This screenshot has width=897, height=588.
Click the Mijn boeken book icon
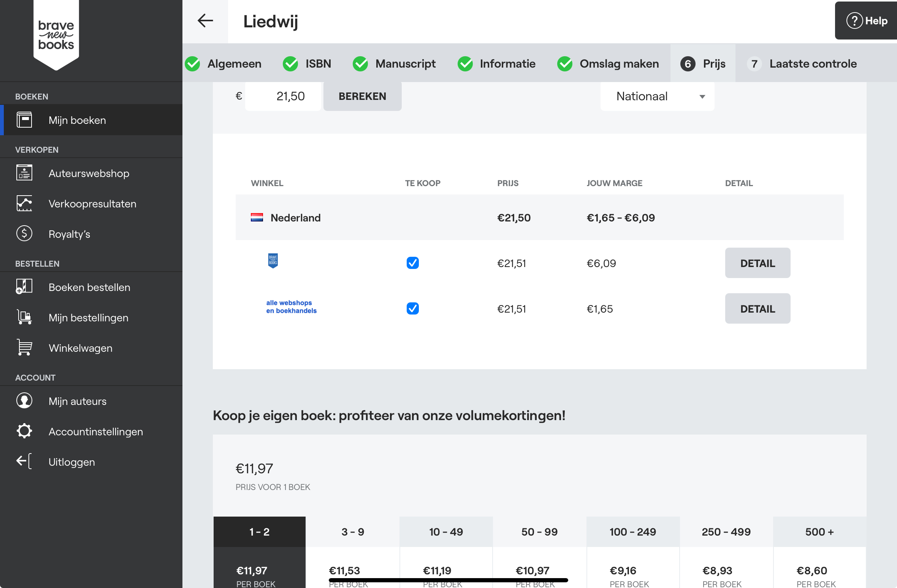[24, 120]
